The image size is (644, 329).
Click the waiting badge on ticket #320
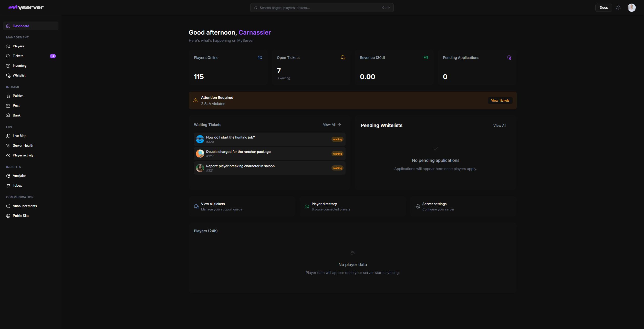[337, 140]
